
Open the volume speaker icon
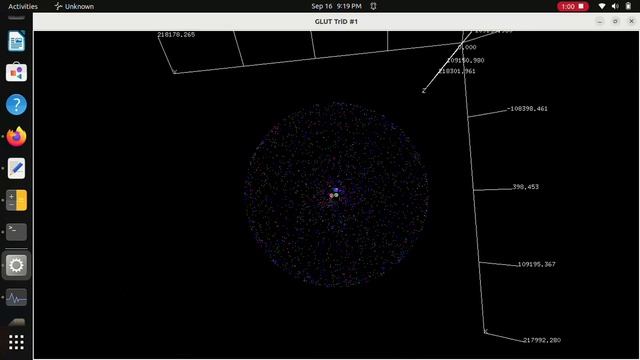[x=615, y=6]
